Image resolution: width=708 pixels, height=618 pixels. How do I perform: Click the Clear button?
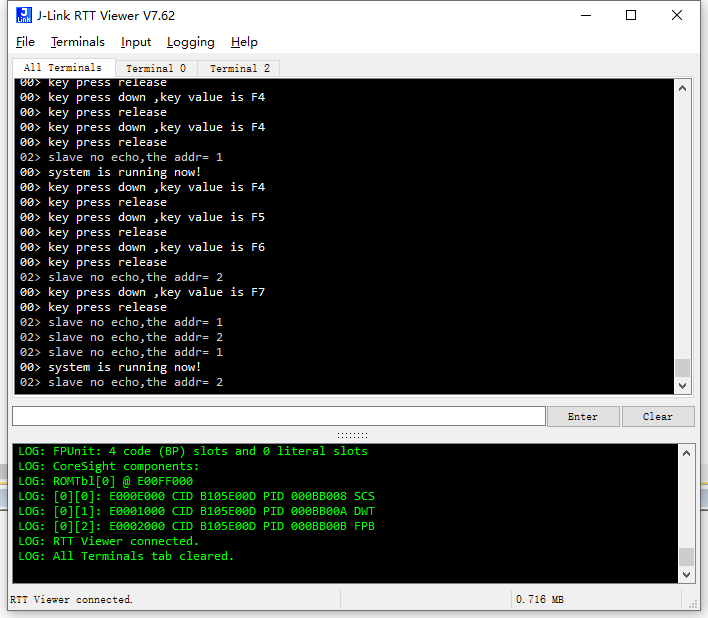pyautogui.click(x=658, y=417)
